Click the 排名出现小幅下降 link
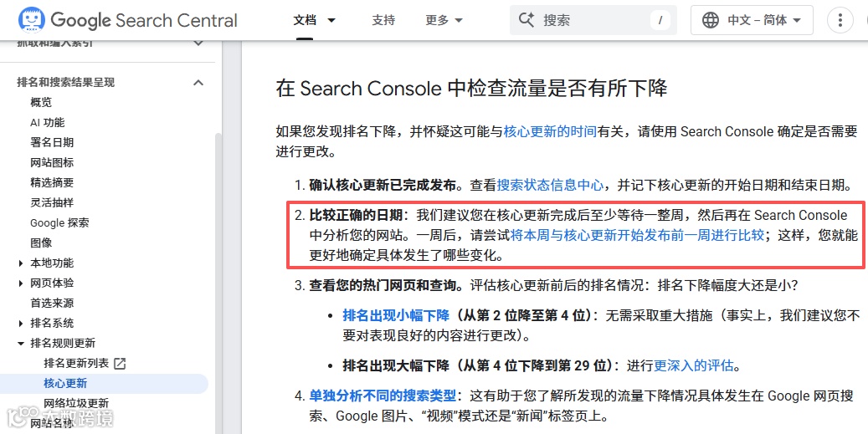Viewport: 868px width, 434px height. click(x=396, y=316)
